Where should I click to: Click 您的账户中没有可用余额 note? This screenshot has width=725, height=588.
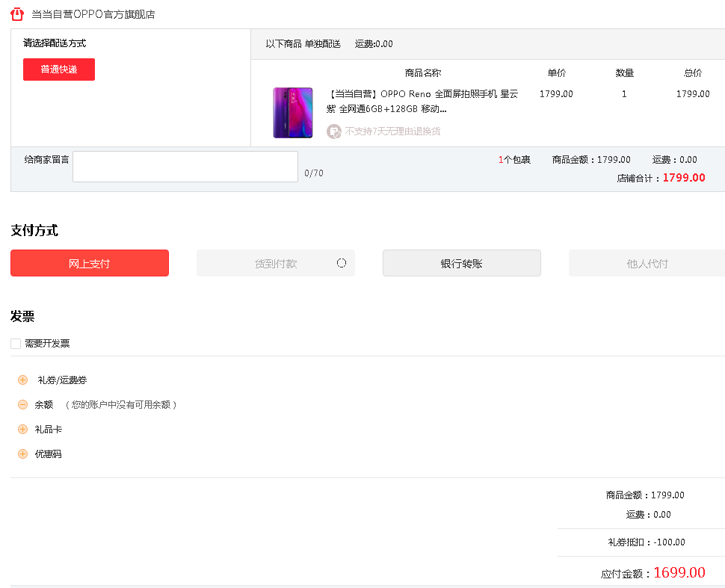click(x=121, y=405)
